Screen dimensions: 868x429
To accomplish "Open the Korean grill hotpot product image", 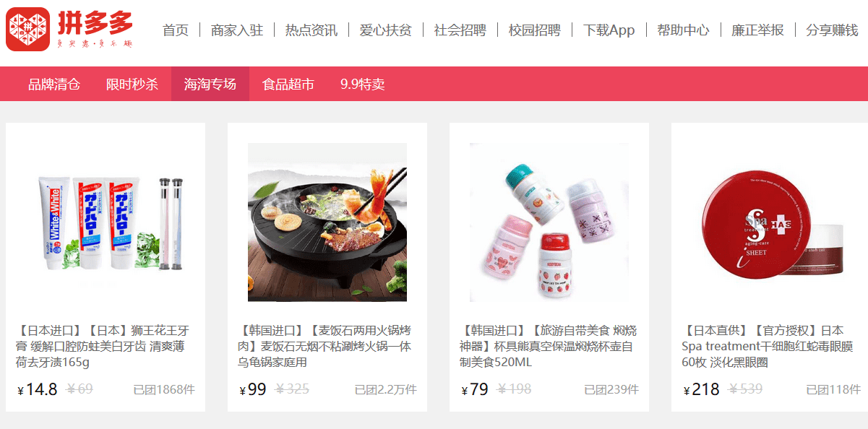I will tap(327, 222).
